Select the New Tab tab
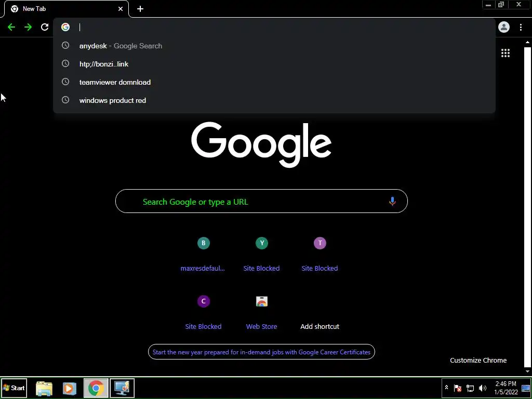Image resolution: width=532 pixels, height=399 pixels. (66, 9)
